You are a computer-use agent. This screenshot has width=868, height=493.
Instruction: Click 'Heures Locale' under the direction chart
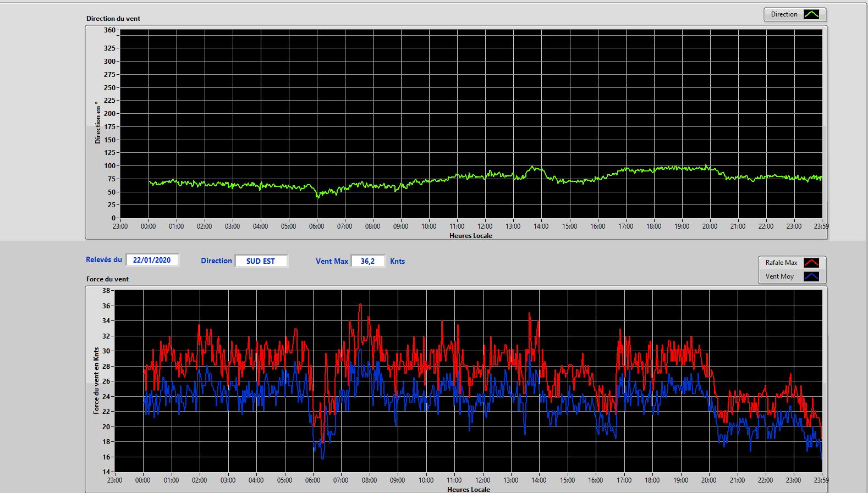click(x=471, y=236)
